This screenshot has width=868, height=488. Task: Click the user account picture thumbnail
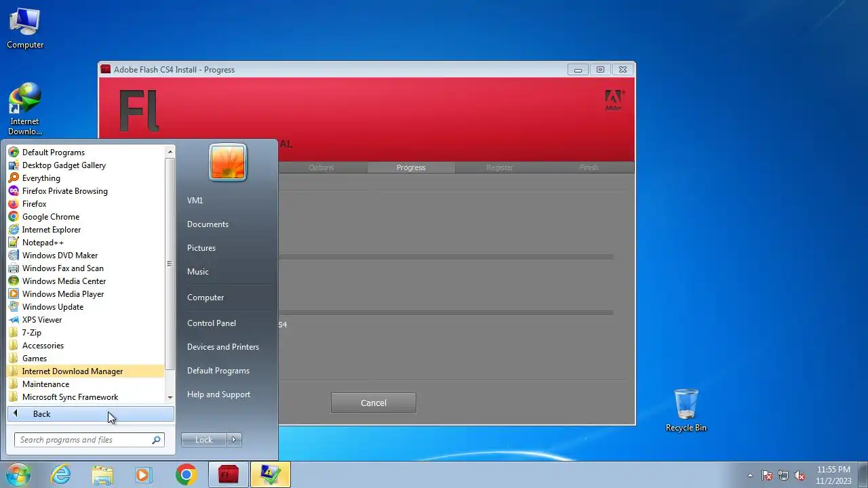(x=228, y=163)
